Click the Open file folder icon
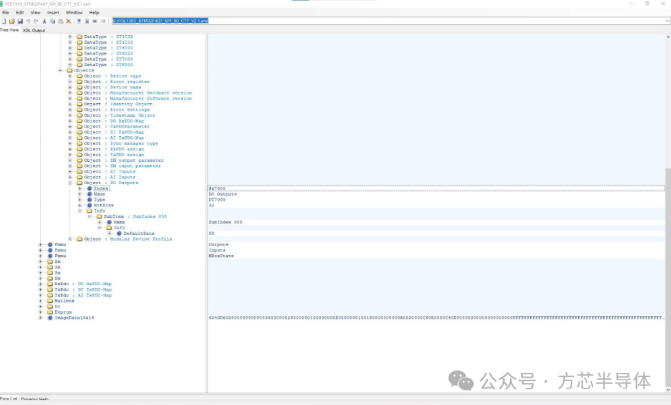Screen dimensions: 671x405 [12, 21]
